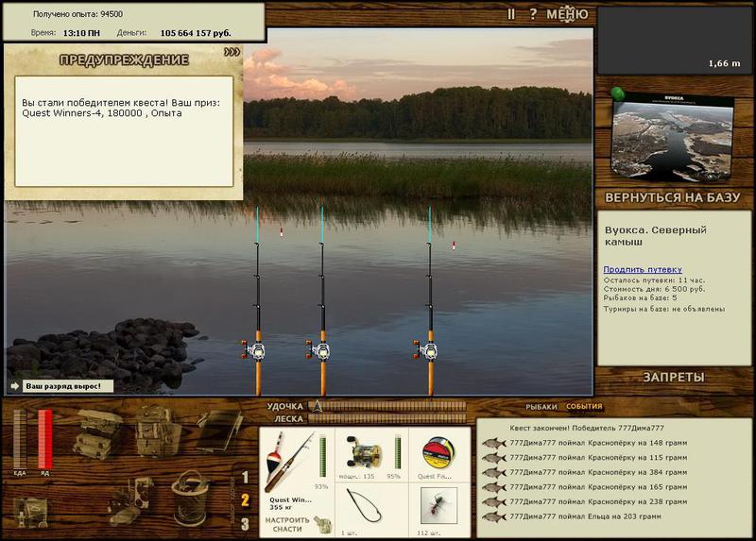Click the right fishing rod's reel
This screenshot has height=541, width=756.
click(426, 350)
